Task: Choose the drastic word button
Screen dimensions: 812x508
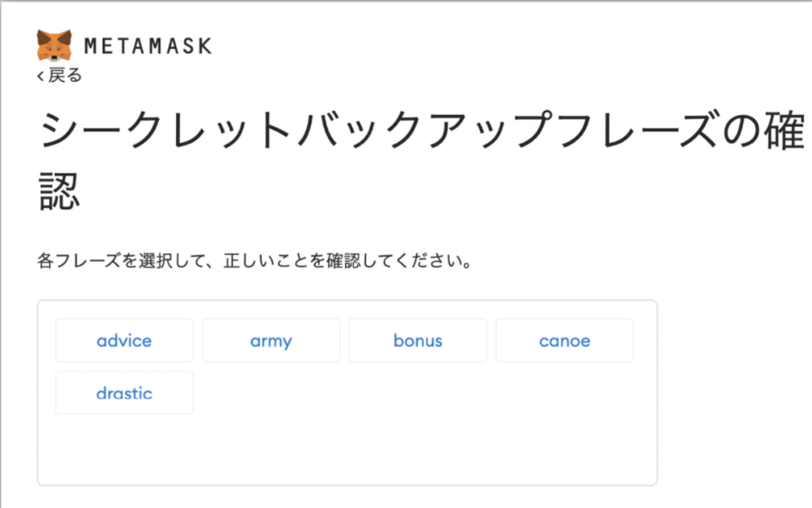Action: pos(124,393)
